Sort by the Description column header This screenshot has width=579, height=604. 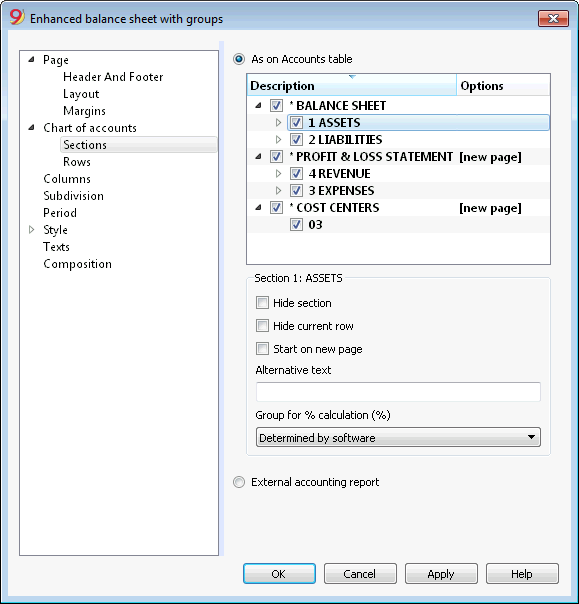pyautogui.click(x=351, y=85)
